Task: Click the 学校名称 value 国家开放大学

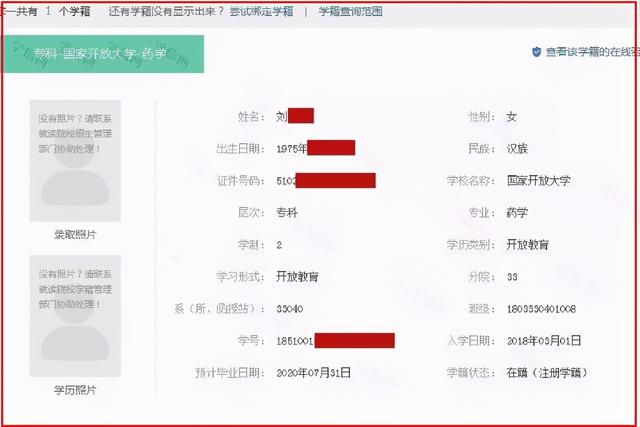Action: 538,181
